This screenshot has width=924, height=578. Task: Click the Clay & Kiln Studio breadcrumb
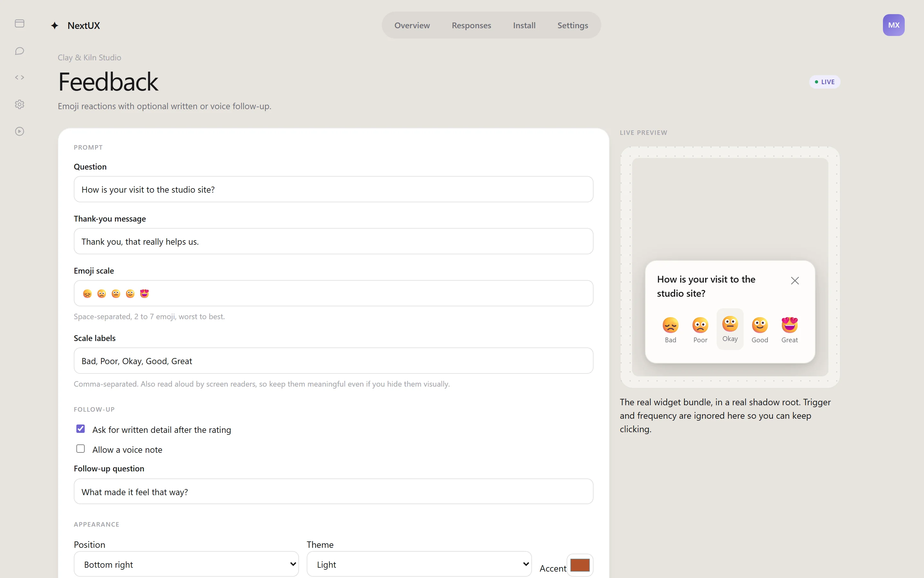89,57
